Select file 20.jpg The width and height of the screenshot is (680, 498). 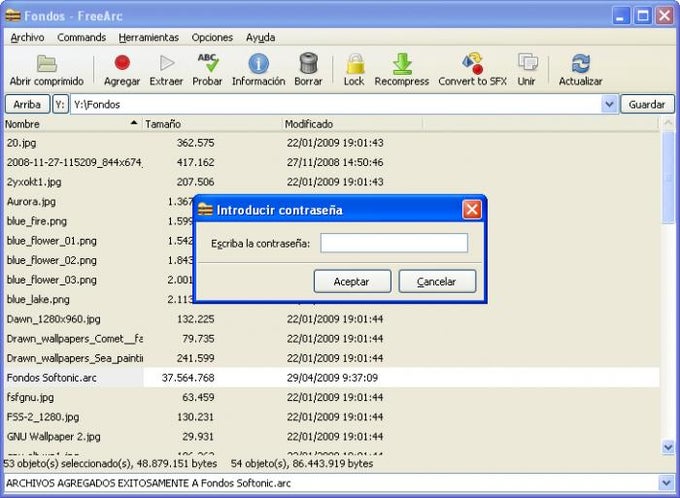21,143
